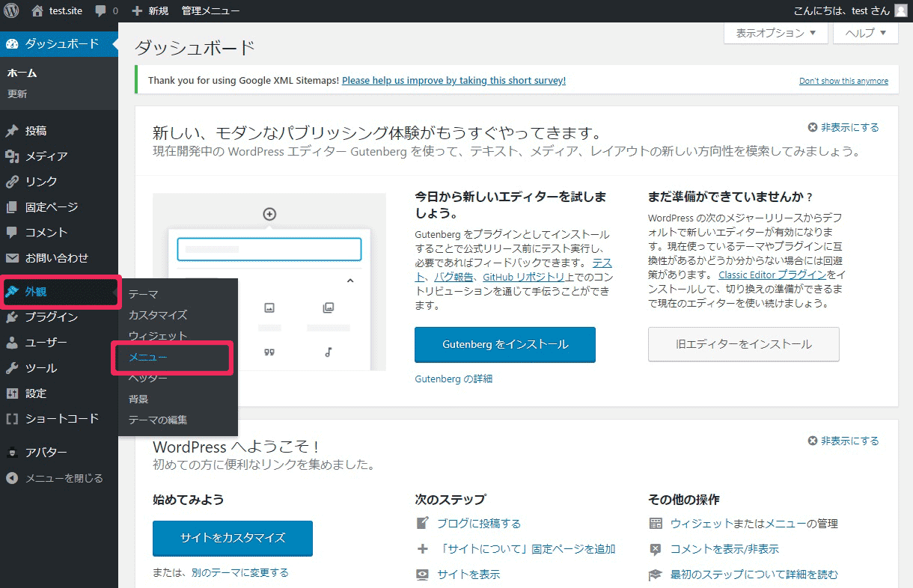The width and height of the screenshot is (913, 588).
Task: Choose ウィジェット from the flyout submenu
Action: click(x=157, y=336)
